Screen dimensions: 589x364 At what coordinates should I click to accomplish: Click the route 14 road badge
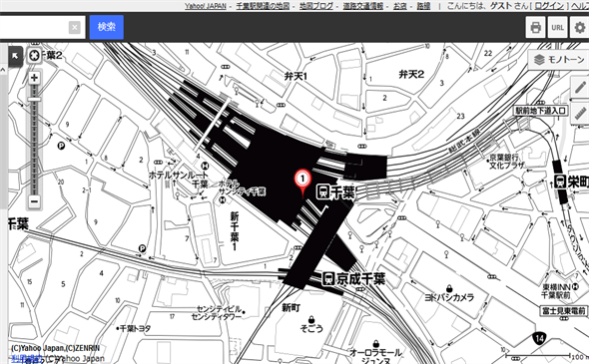coord(539,338)
